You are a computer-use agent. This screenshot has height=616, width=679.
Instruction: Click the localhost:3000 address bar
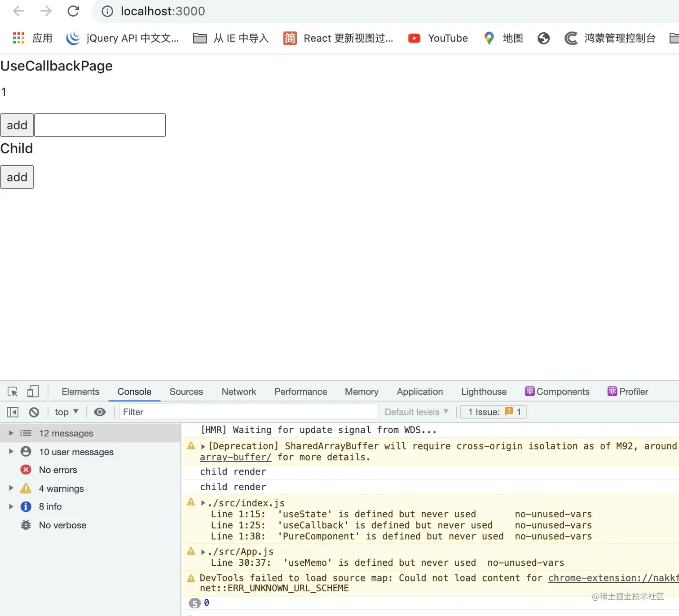click(163, 11)
